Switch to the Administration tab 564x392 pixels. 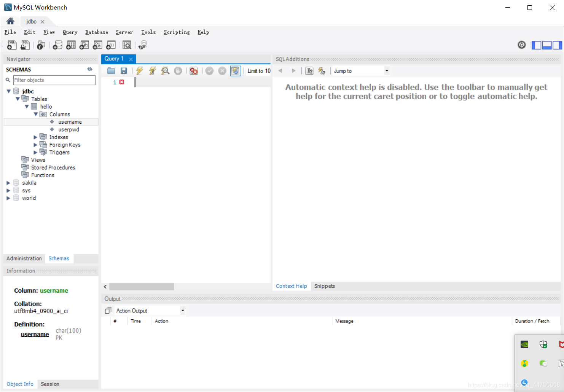click(24, 258)
